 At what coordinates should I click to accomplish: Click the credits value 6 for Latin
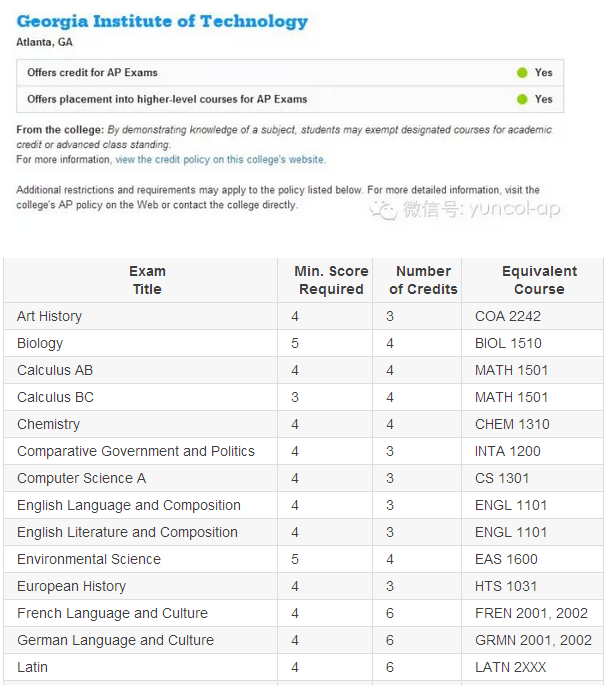(390, 667)
